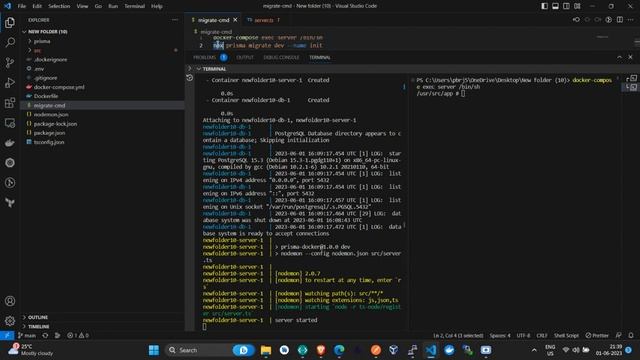
Task: Open tsconfig.json file
Action: point(49,142)
